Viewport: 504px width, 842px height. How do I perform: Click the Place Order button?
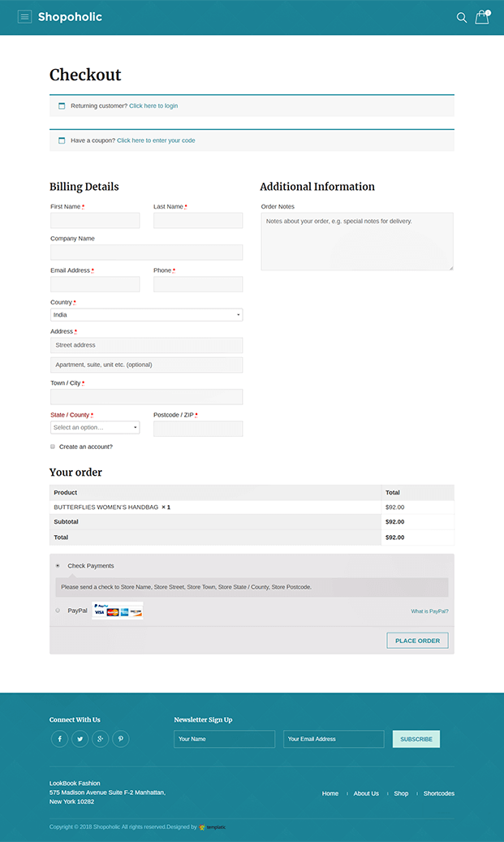coord(417,641)
